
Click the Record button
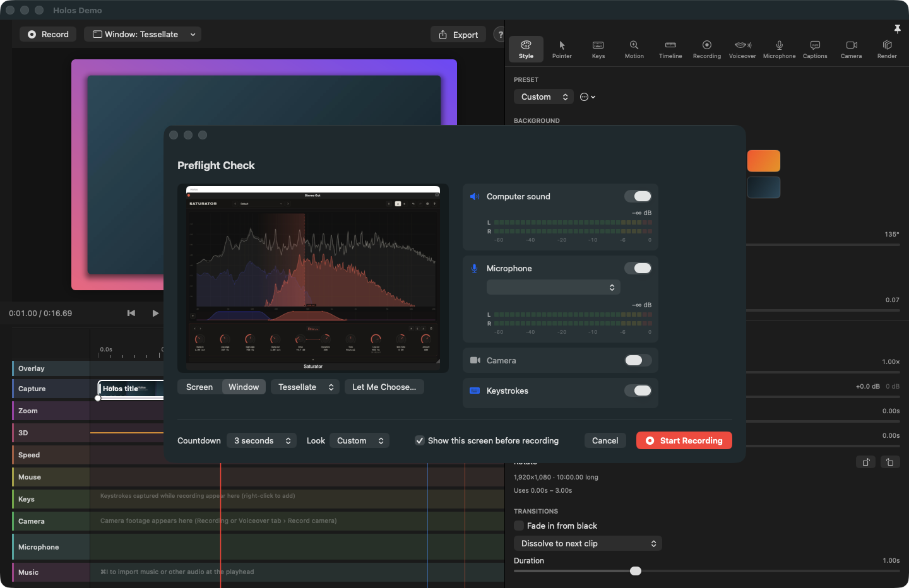[48, 34]
